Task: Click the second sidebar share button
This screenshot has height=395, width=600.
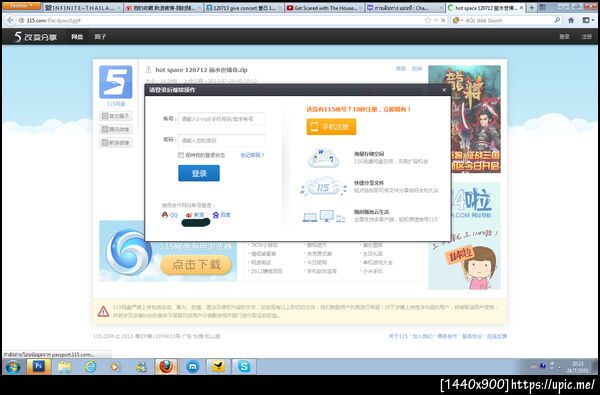Action: (x=116, y=129)
